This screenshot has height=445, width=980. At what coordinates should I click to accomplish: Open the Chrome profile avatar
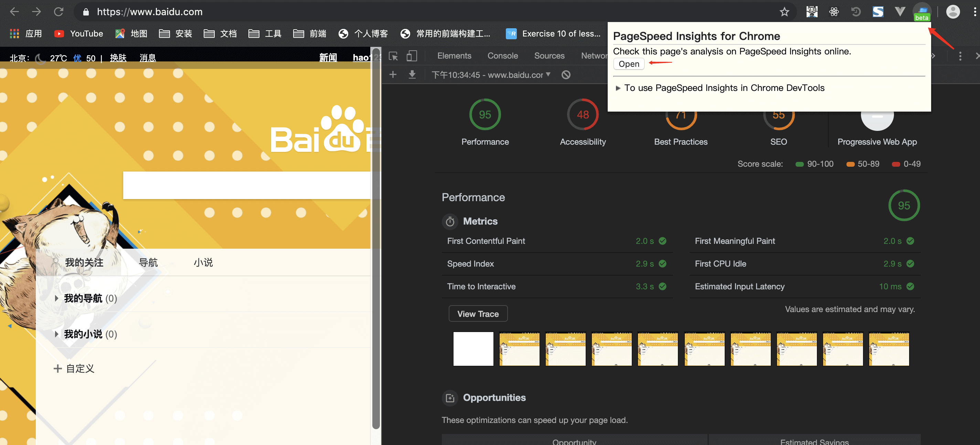coord(952,12)
